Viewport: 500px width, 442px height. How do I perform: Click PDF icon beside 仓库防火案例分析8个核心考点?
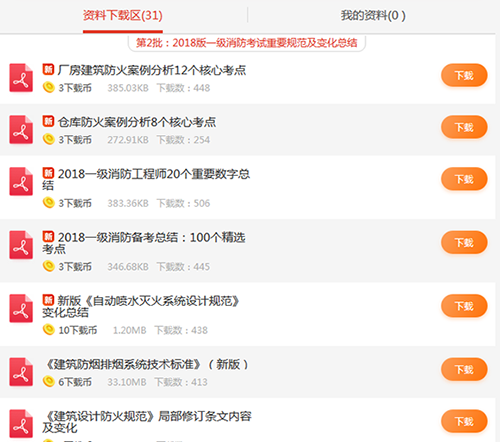click(x=21, y=130)
